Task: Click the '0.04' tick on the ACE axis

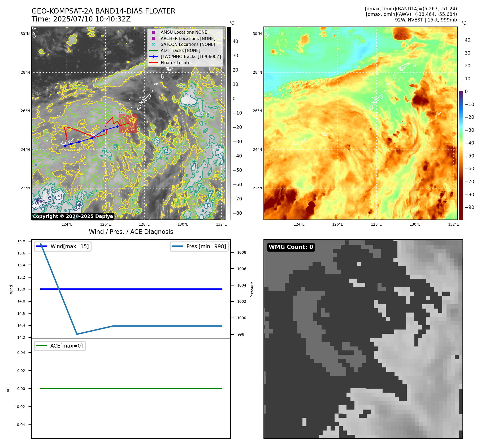Action: pyautogui.click(x=21, y=353)
